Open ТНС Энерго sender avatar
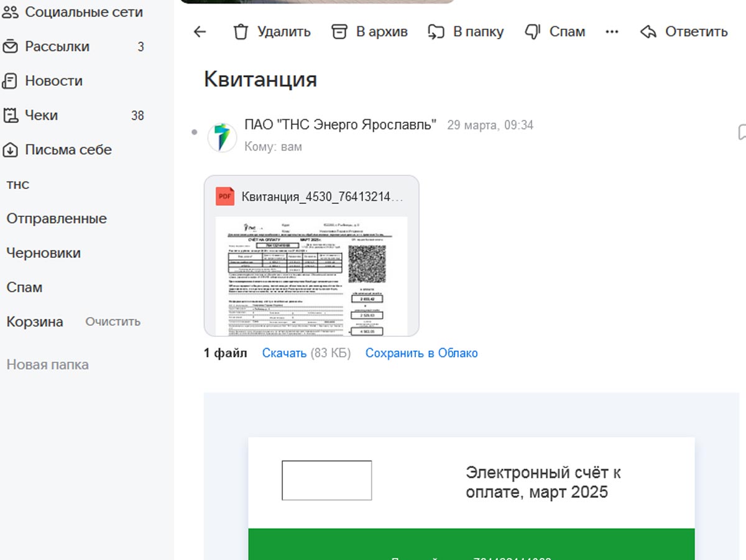Viewport: 746px width, 560px height. coord(222,137)
